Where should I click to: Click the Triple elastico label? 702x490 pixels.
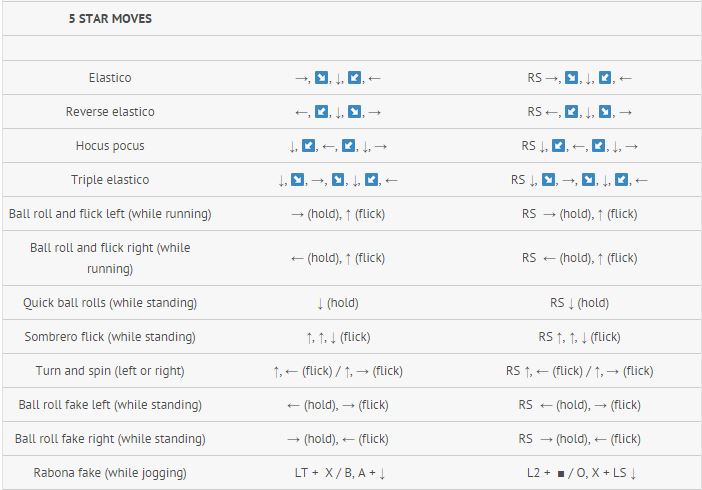pos(110,180)
